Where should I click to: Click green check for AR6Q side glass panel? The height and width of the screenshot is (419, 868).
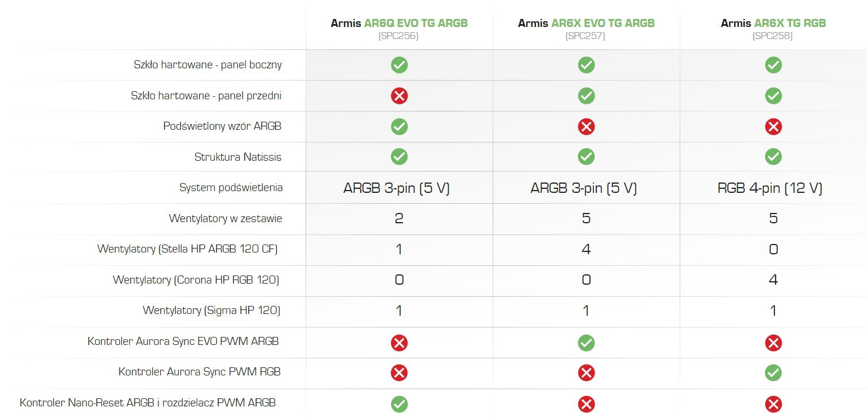pos(399,65)
